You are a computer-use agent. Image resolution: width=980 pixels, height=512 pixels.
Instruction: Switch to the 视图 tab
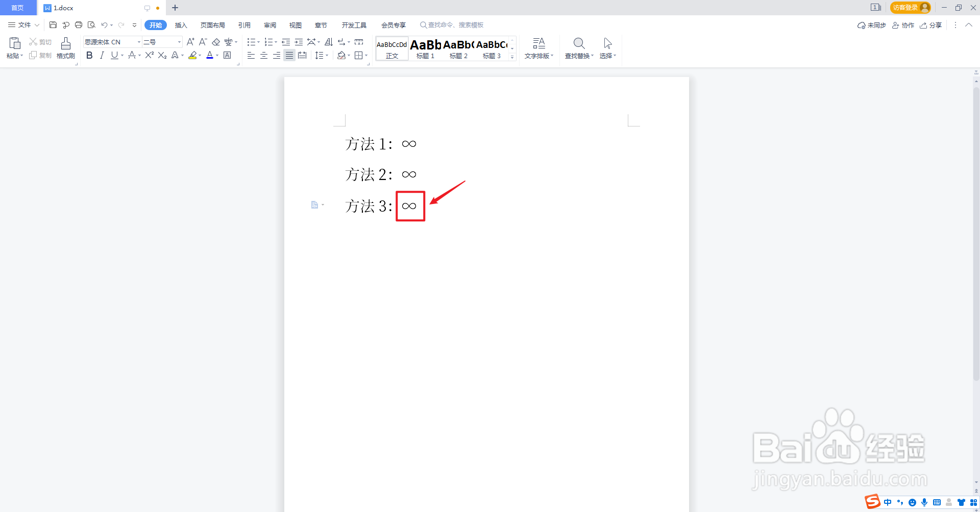pyautogui.click(x=296, y=25)
